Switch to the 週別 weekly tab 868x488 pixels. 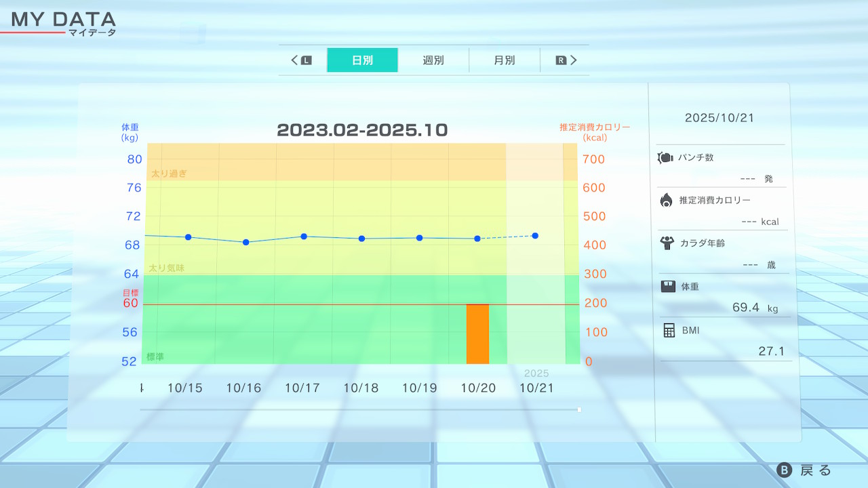433,60
